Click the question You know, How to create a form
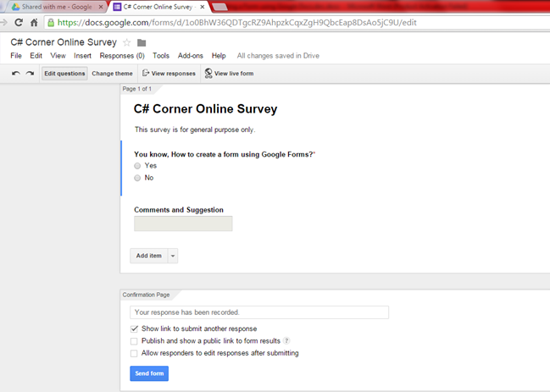 (224, 154)
